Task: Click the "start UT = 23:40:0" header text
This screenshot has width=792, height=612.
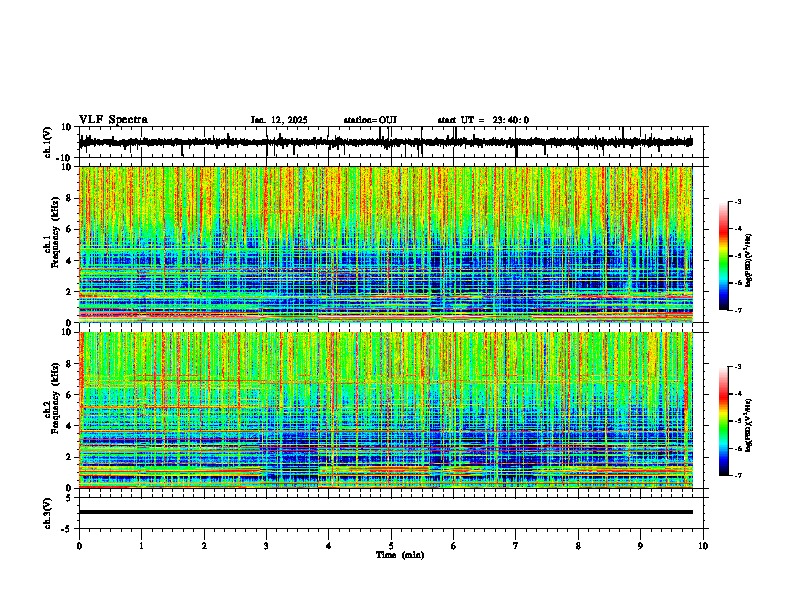Action: [x=483, y=120]
